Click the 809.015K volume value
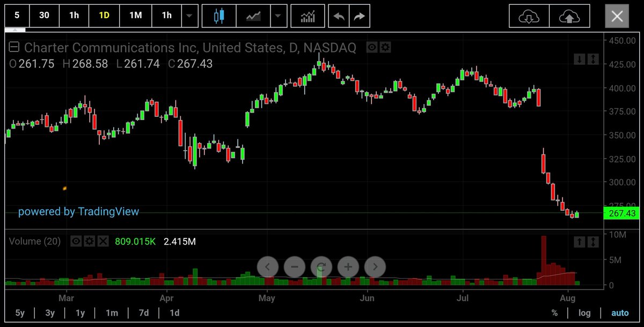 [135, 241]
